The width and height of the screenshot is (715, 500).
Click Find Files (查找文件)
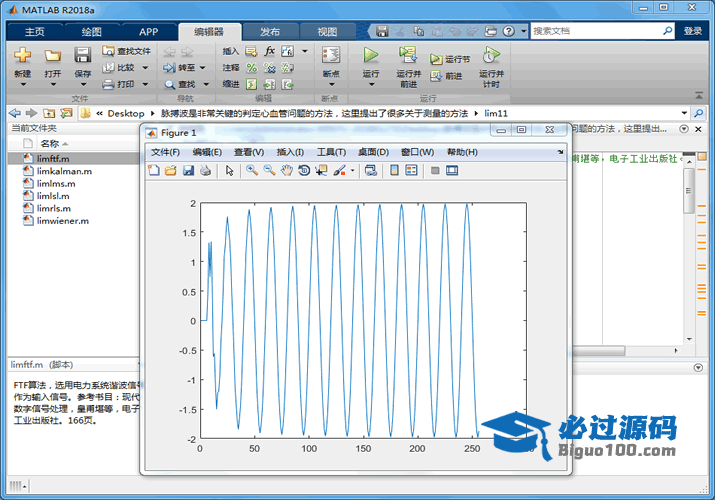[x=126, y=51]
